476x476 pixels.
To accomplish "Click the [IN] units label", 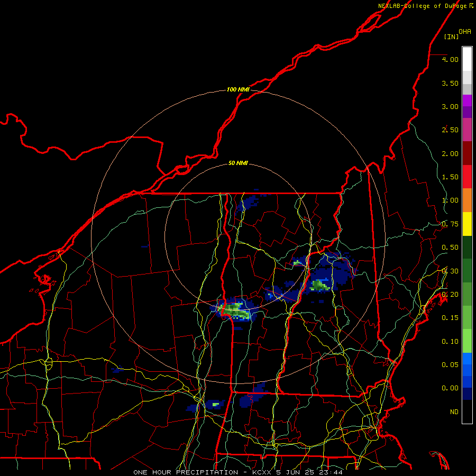I will (x=452, y=36).
